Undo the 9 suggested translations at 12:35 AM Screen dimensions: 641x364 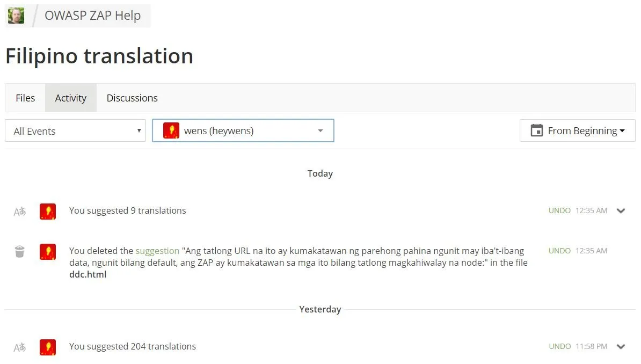coord(559,210)
